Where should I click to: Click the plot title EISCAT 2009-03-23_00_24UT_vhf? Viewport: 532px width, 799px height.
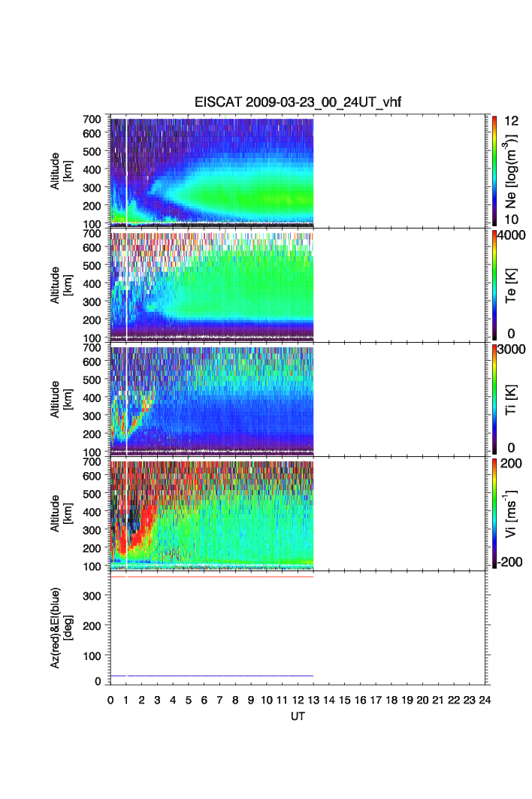click(298, 102)
